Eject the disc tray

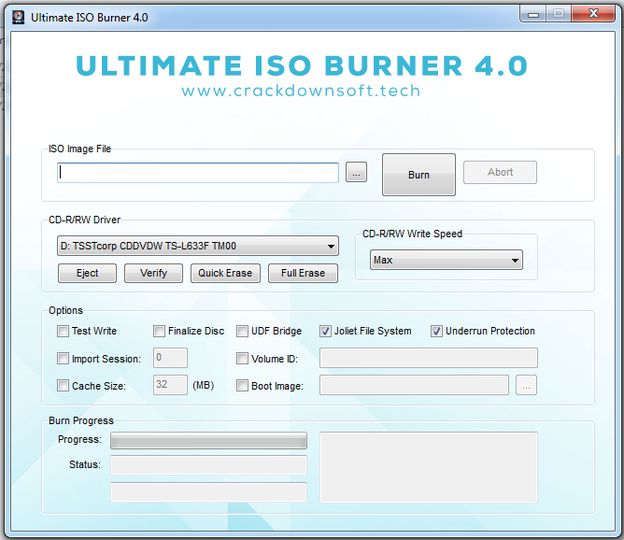tap(87, 273)
